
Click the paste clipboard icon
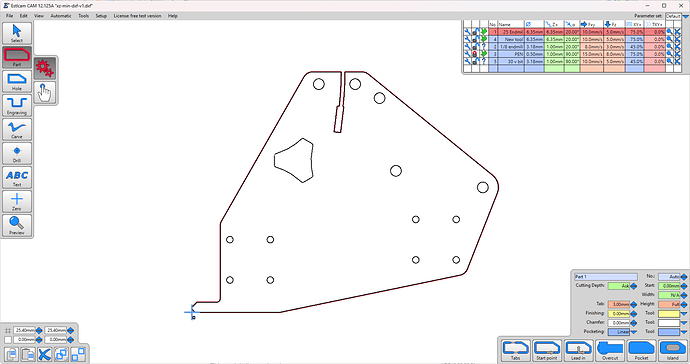(x=28, y=354)
